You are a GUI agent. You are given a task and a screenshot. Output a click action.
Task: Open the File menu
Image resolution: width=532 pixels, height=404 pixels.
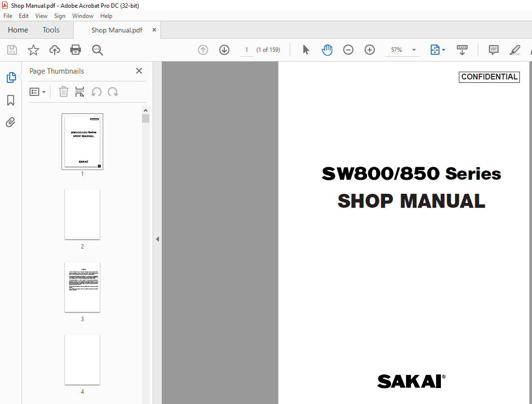coord(8,16)
